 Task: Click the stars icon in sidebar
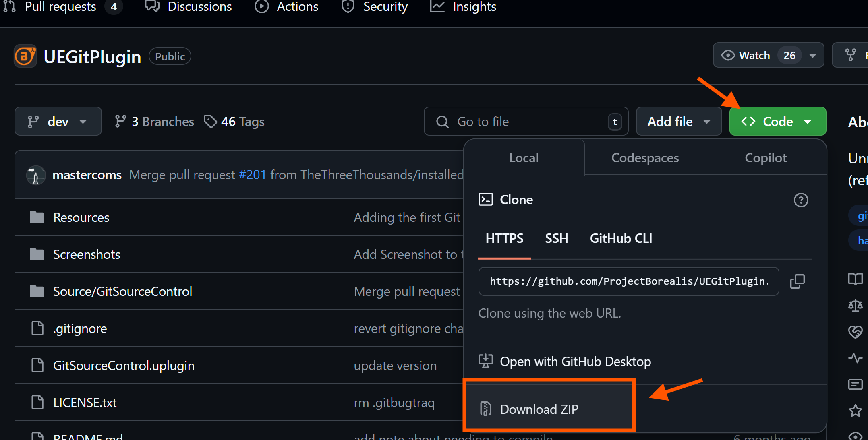pyautogui.click(x=856, y=411)
